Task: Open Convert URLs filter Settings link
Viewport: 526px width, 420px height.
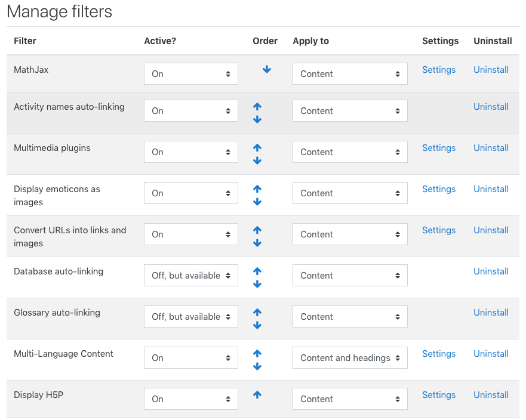Action: (x=439, y=230)
